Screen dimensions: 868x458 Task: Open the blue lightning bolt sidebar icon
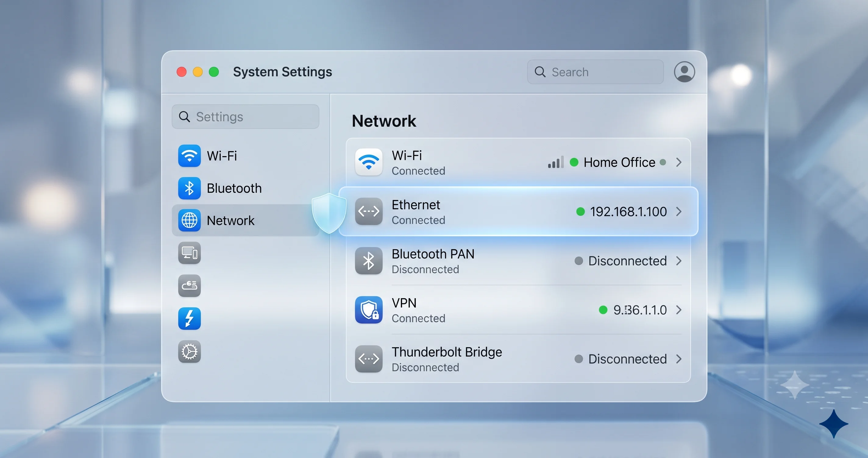[x=189, y=318]
